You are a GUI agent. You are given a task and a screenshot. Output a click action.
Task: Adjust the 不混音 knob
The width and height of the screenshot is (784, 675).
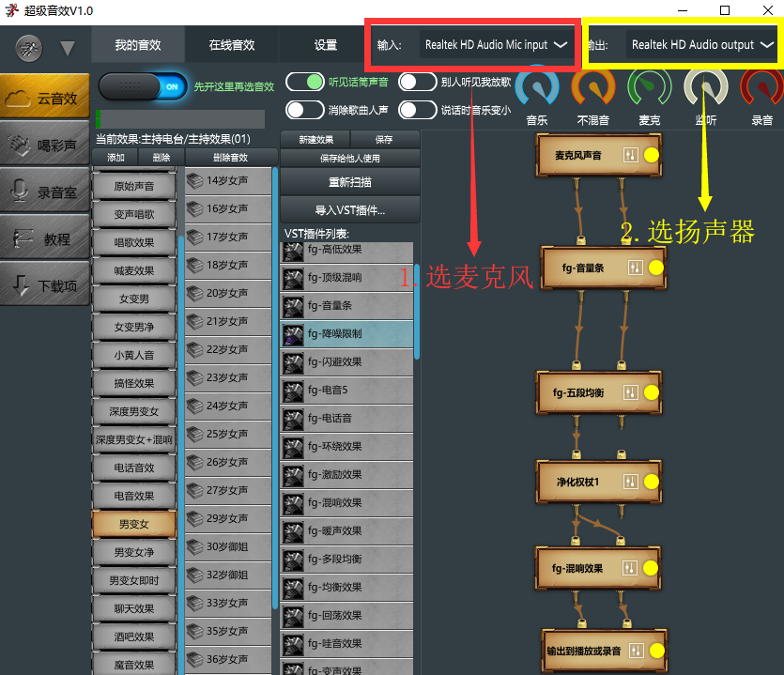pos(593,86)
